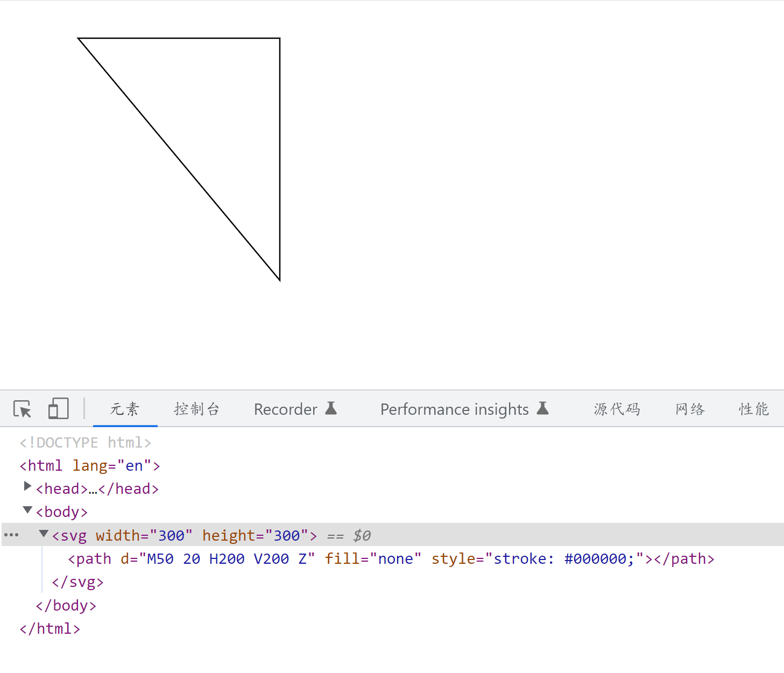Open the 性能 tab
The width and height of the screenshot is (784, 673).
[754, 409]
